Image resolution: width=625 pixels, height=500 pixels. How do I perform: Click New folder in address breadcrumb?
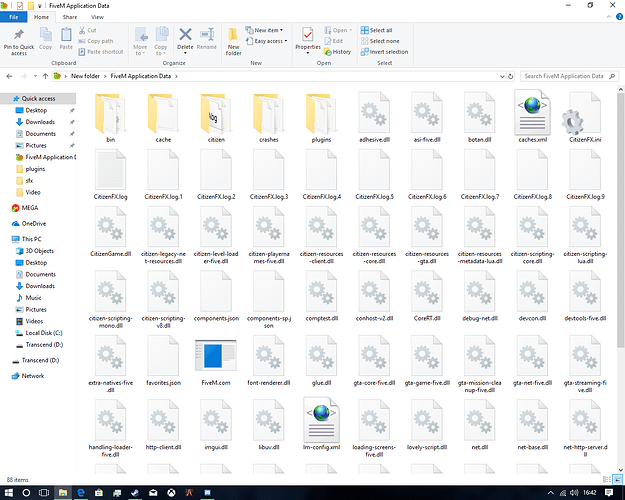coord(85,76)
